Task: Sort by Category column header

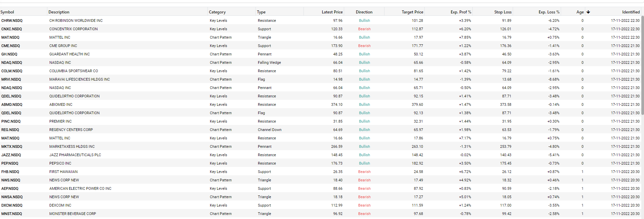Action: [217, 12]
